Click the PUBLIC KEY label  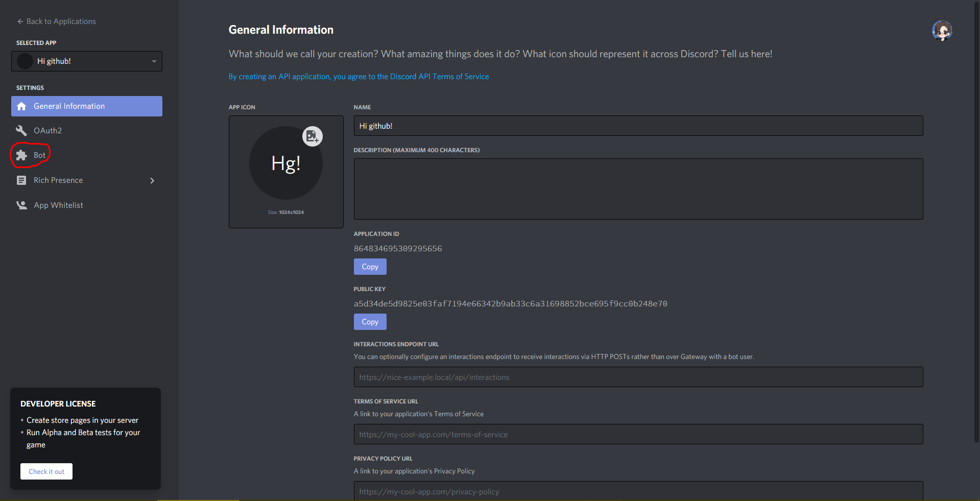click(370, 289)
